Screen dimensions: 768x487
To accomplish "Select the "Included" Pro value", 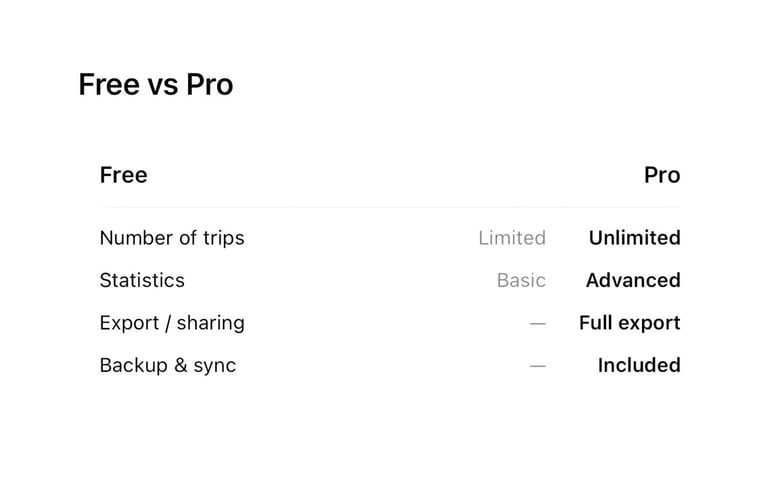I will [x=639, y=366].
